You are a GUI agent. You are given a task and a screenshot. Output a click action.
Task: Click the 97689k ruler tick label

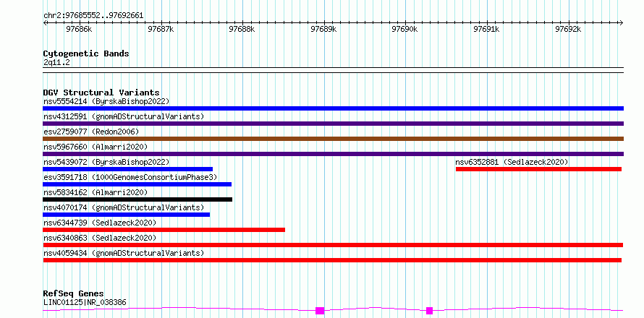(324, 29)
